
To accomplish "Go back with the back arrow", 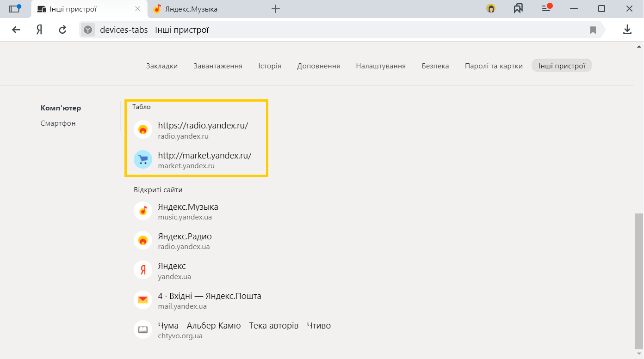I will pyautogui.click(x=16, y=30).
